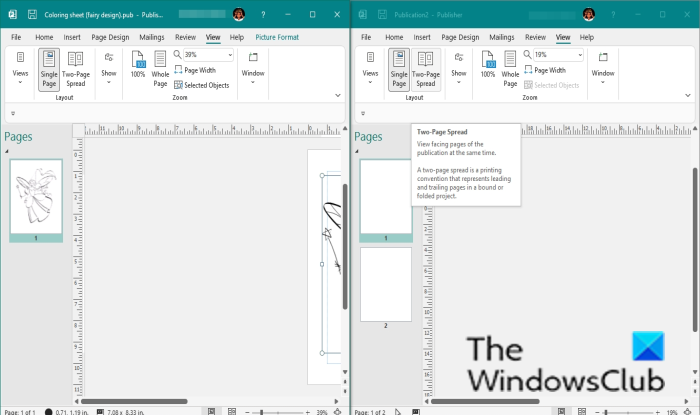Toggle Single Page layout in the Publication2 window
Image resolution: width=700 pixels, height=415 pixels.
398,67
